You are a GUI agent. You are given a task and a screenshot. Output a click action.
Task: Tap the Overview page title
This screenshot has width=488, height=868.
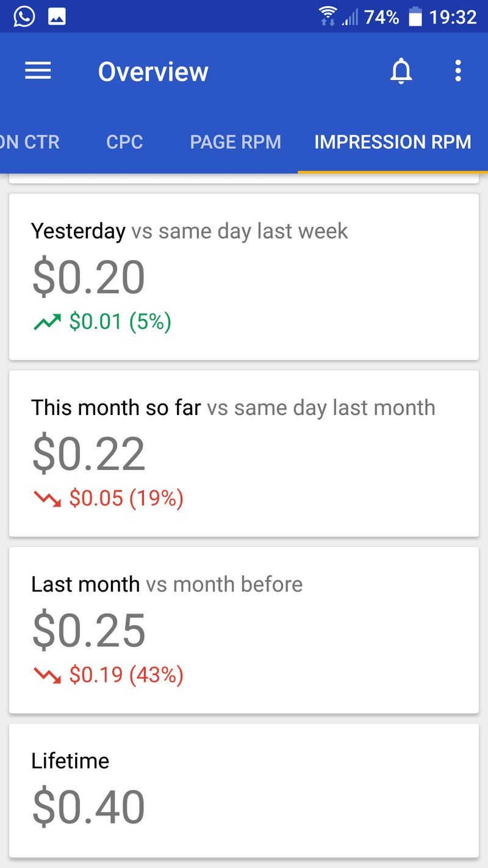click(x=153, y=71)
